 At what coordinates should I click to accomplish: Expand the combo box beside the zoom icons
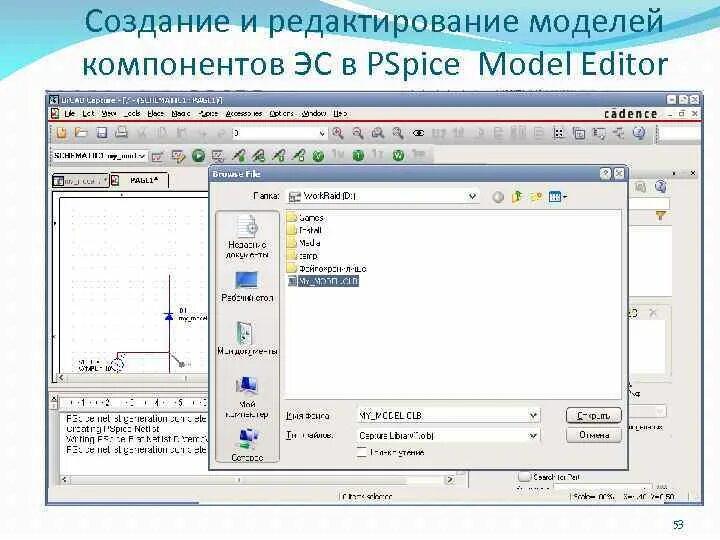322,133
